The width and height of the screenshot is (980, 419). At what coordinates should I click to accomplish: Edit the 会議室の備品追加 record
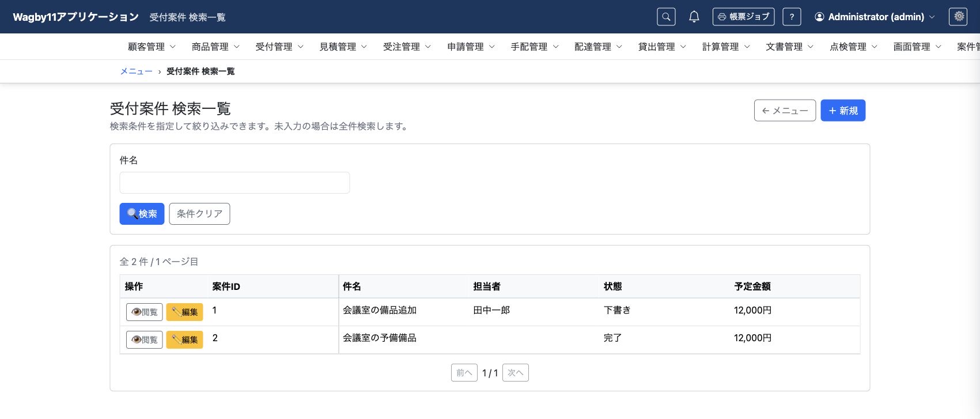(184, 312)
